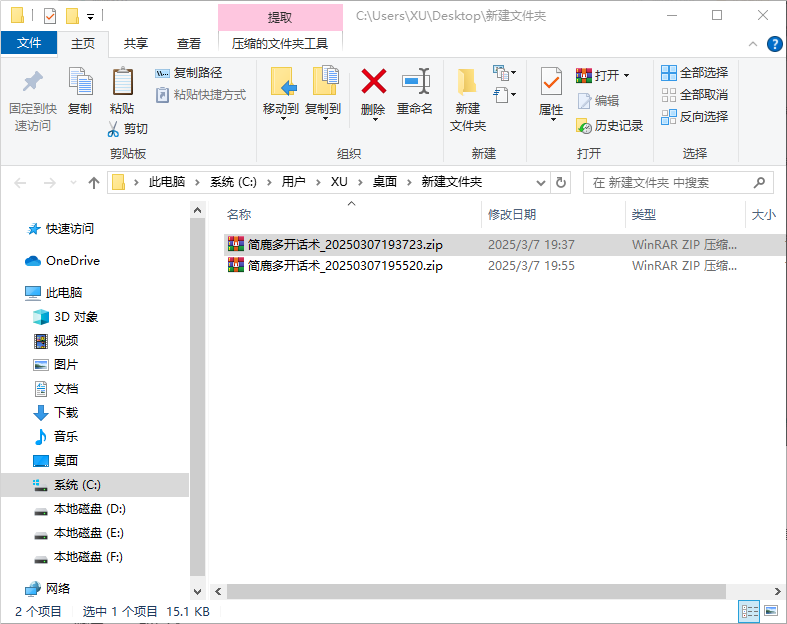
Task: Switch to View (查看) tab
Action: pyautogui.click(x=189, y=44)
